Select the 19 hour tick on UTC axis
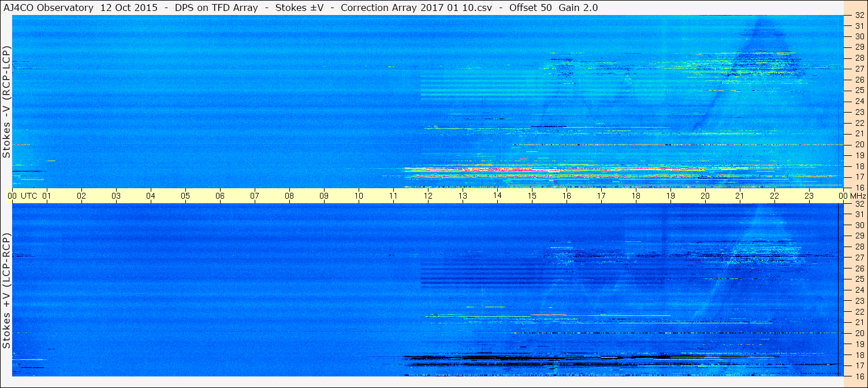 [x=670, y=196]
